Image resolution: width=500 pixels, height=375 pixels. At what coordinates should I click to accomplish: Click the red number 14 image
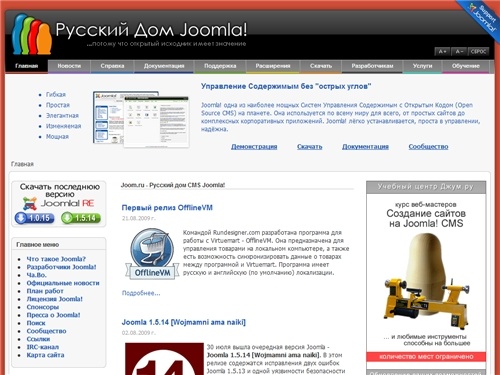coord(164,359)
